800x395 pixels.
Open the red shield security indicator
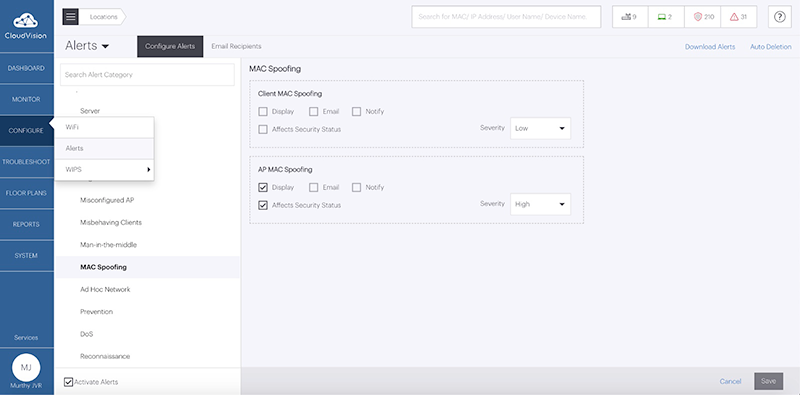click(x=703, y=17)
